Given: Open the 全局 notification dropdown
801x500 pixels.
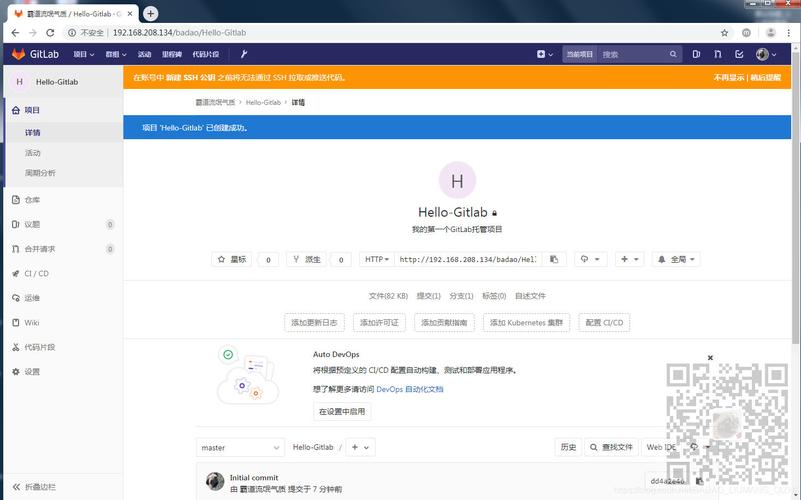Looking at the screenshot, I should pos(676,259).
